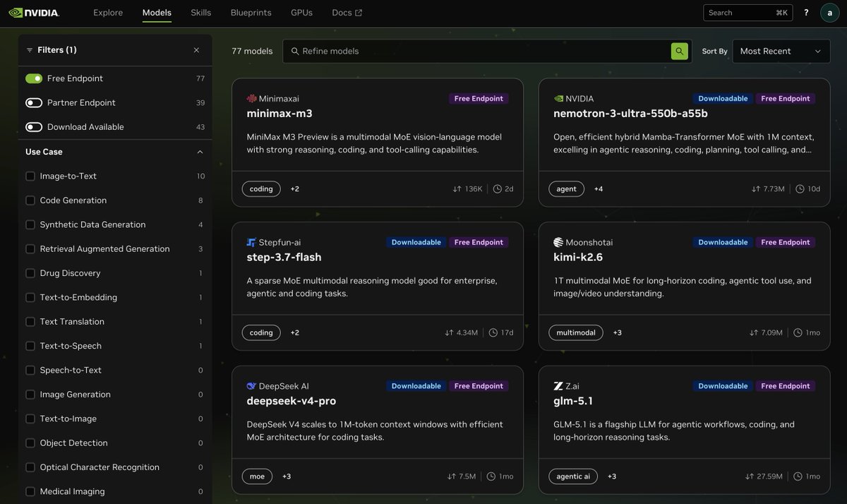This screenshot has height=504, width=847.
Task: Open the Skills tab
Action: tap(200, 13)
